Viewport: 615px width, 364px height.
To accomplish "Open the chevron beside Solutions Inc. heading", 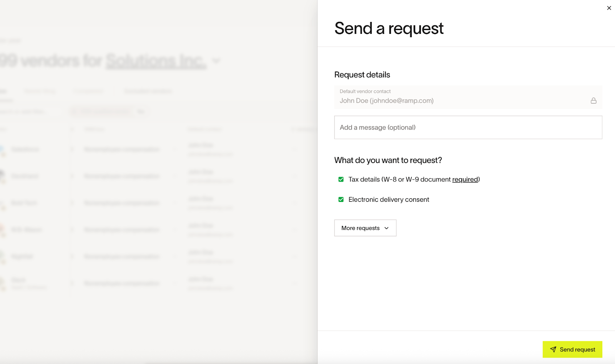I will coord(216,61).
